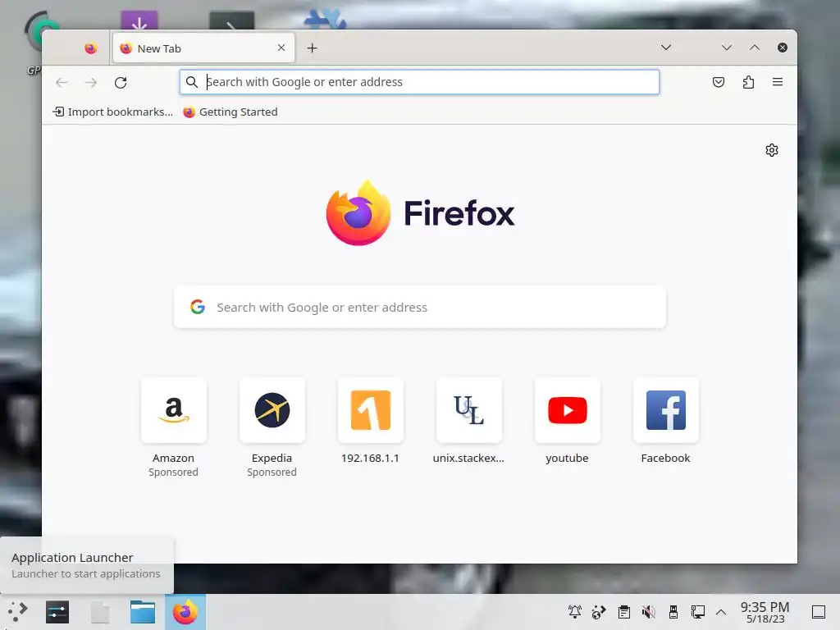Click the magnifier icon in the address bar

(192, 82)
